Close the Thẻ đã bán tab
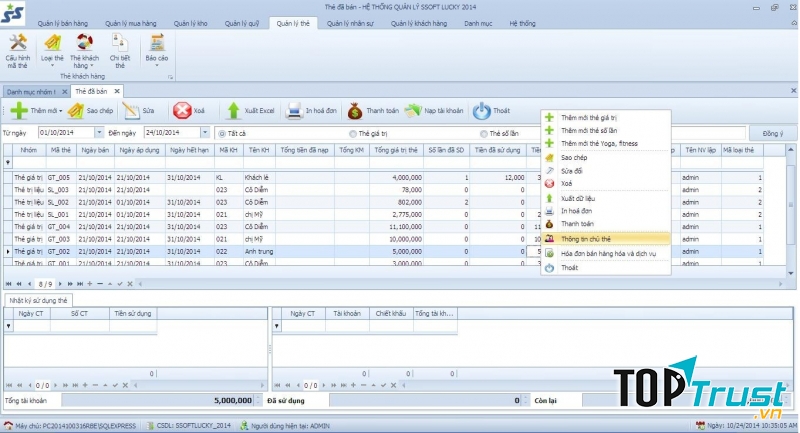 (117, 91)
